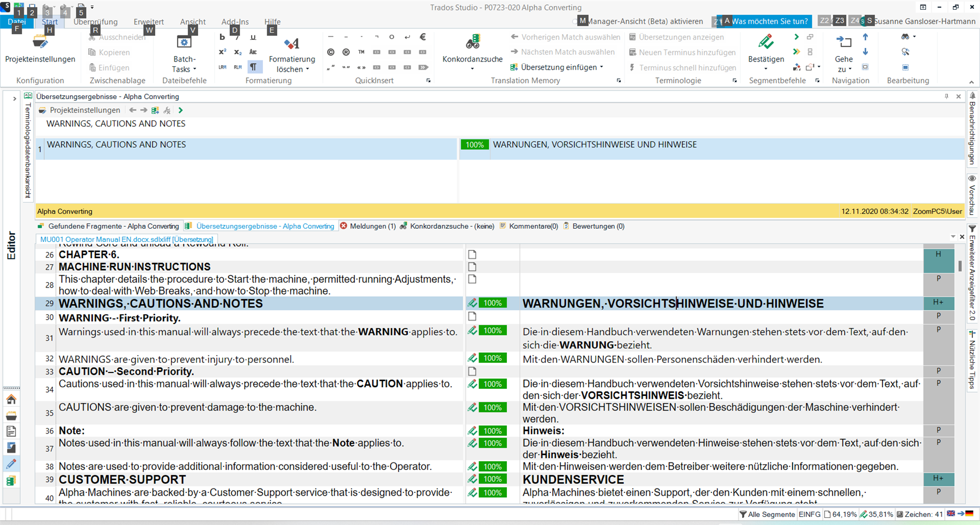The image size is (980, 525).
Task: Click the Alle Segmente filter in status bar
Action: point(767,514)
